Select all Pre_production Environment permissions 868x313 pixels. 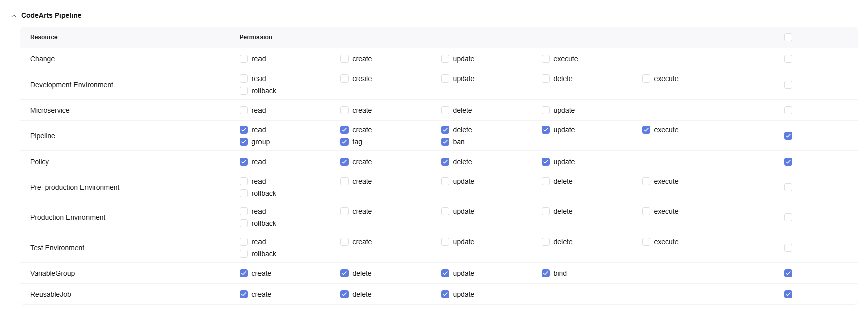click(x=788, y=187)
